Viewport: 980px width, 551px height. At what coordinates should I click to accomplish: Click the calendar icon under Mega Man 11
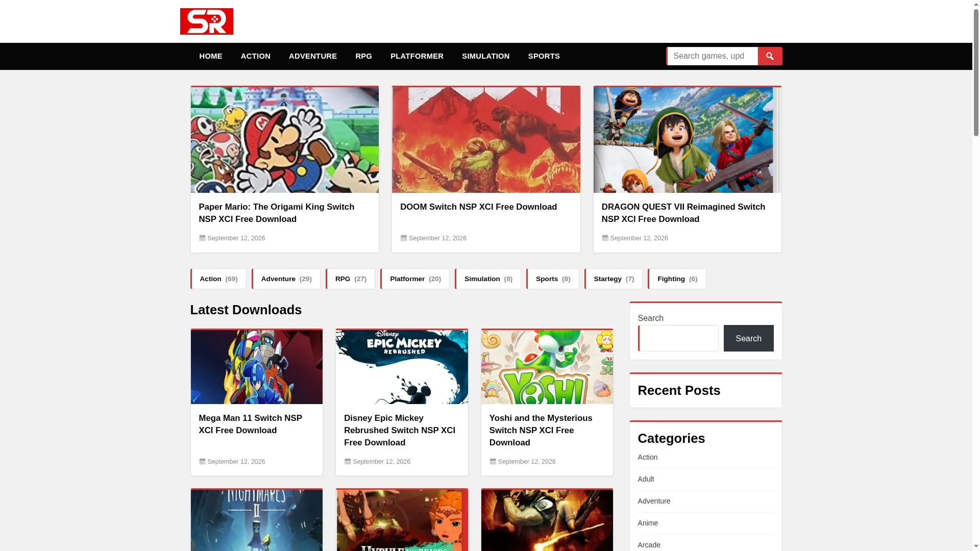point(202,462)
